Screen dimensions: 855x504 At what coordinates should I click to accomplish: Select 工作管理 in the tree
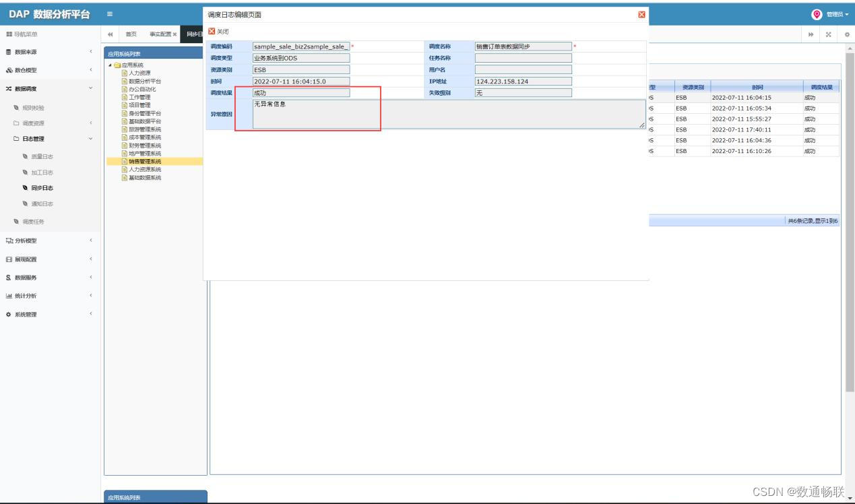tap(139, 97)
